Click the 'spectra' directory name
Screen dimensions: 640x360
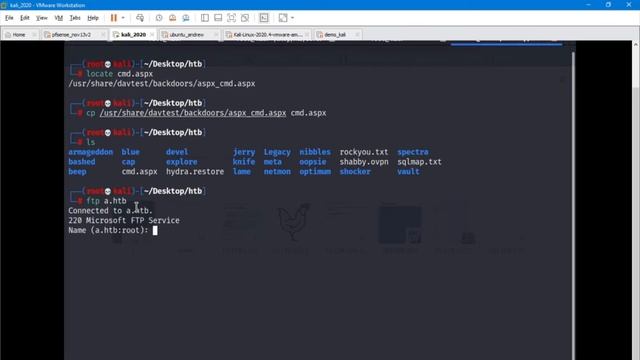point(413,152)
